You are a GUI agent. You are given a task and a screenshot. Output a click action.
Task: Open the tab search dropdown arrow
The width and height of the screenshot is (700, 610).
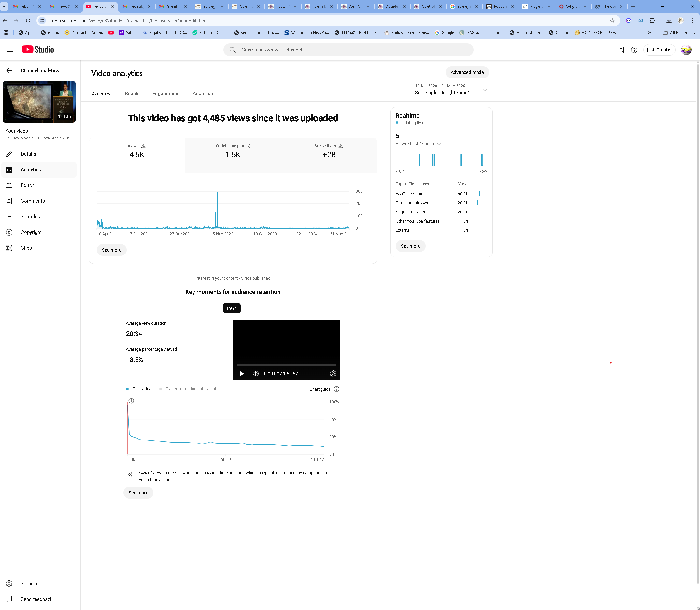coord(4,7)
